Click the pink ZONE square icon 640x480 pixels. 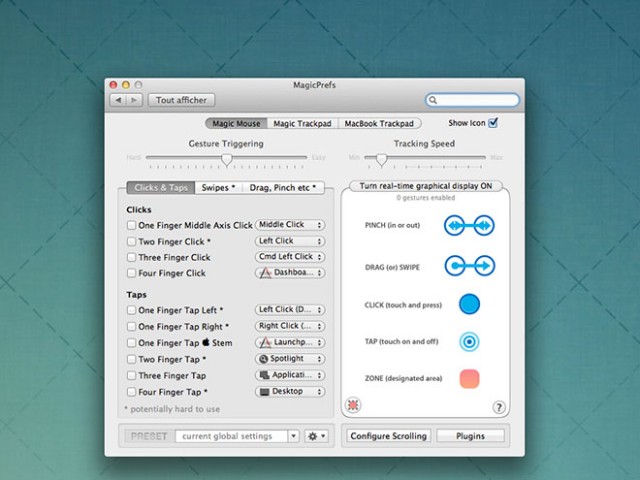click(x=469, y=378)
